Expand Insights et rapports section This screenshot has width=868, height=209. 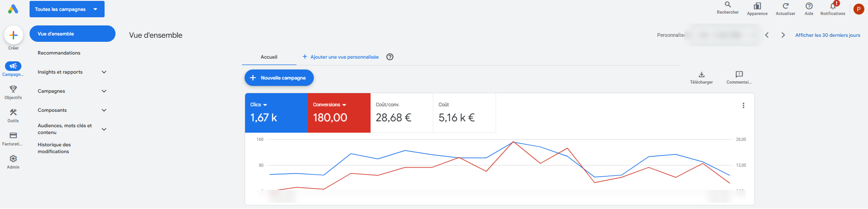pyautogui.click(x=104, y=72)
